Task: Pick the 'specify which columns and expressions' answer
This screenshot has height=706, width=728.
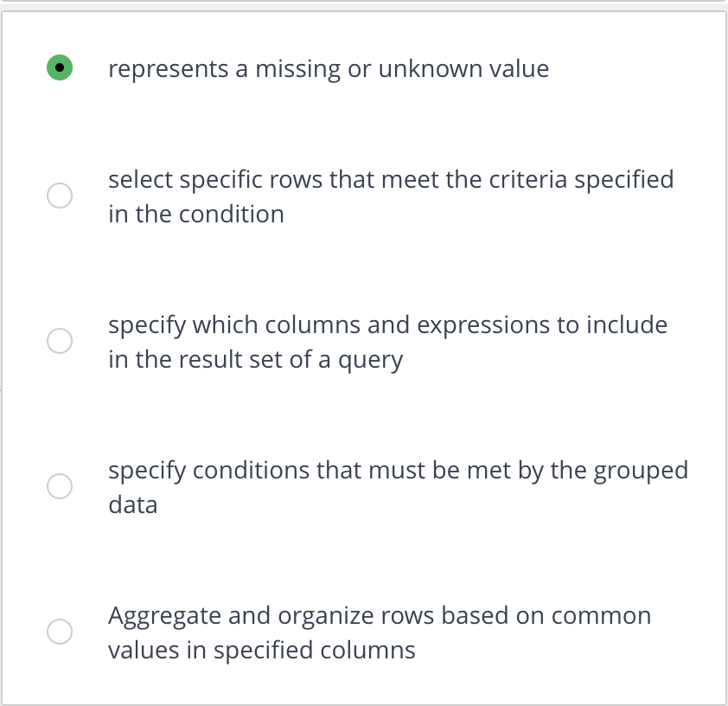Action: point(59,340)
